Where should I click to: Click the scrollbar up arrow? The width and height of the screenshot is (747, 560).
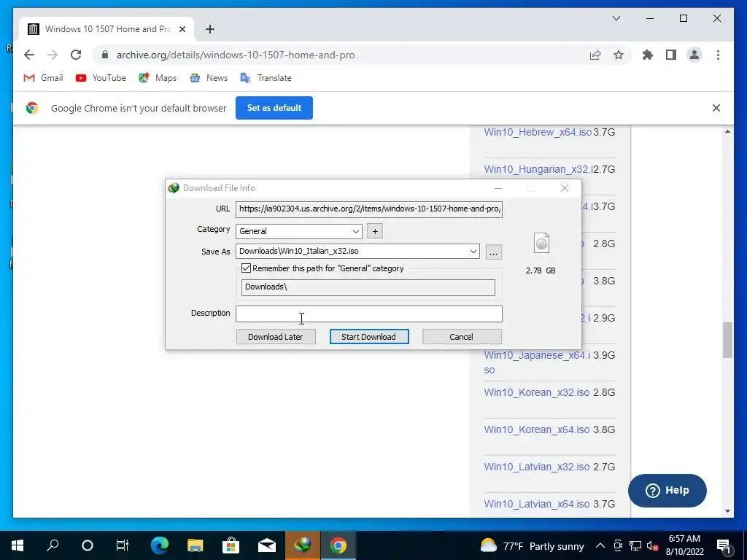point(727,131)
